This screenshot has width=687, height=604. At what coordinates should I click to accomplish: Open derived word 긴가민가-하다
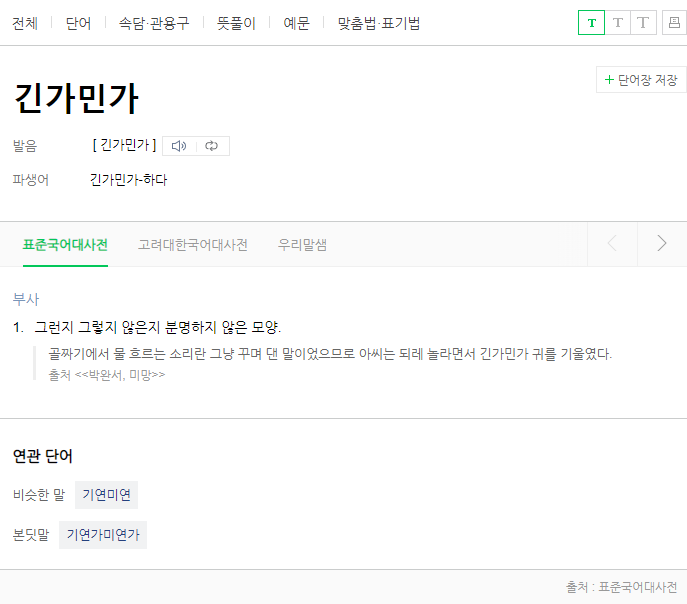[x=128, y=180]
